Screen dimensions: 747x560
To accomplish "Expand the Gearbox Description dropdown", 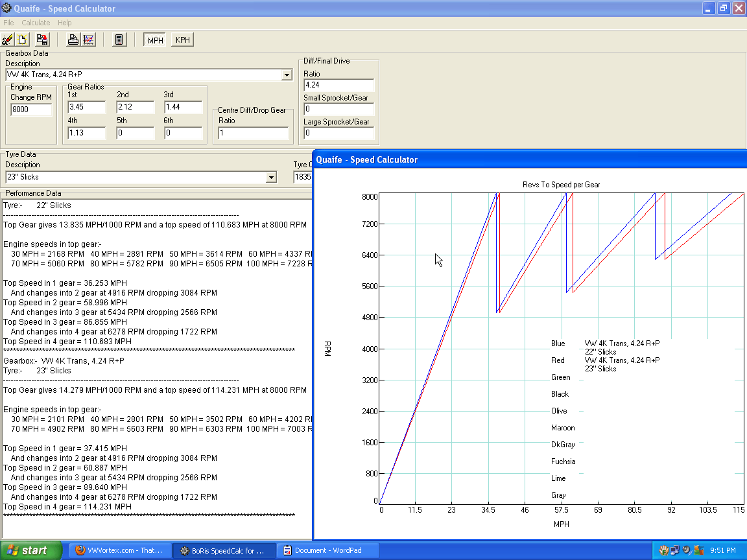I will (287, 75).
